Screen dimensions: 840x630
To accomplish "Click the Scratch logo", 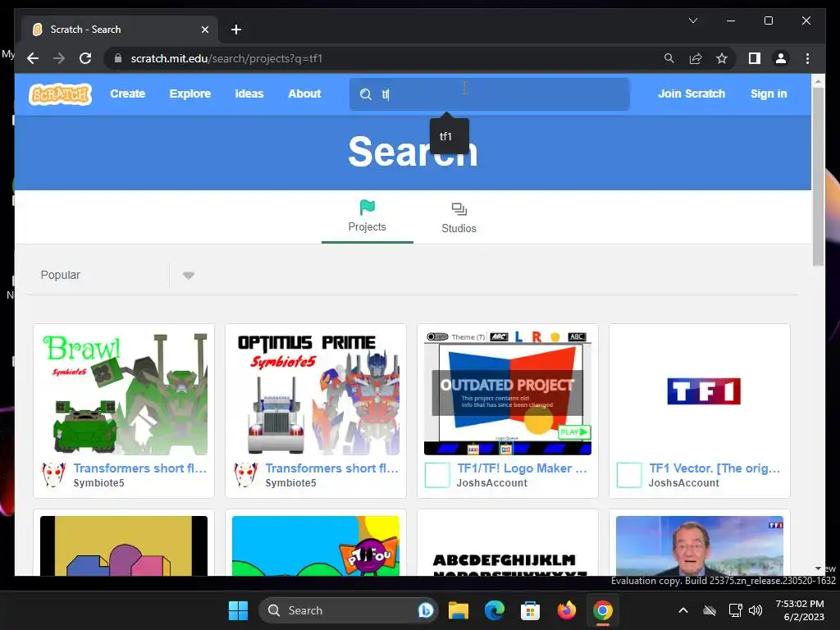I will tap(61, 94).
